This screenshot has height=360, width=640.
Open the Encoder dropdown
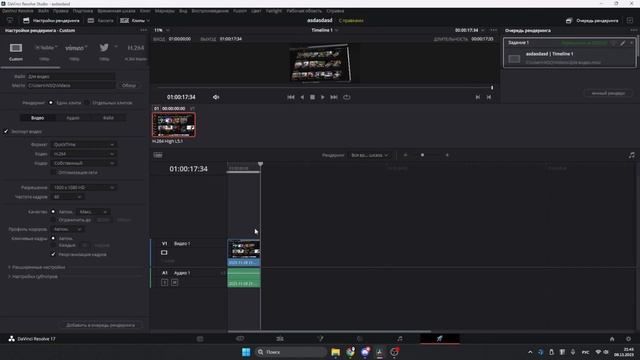84,163
